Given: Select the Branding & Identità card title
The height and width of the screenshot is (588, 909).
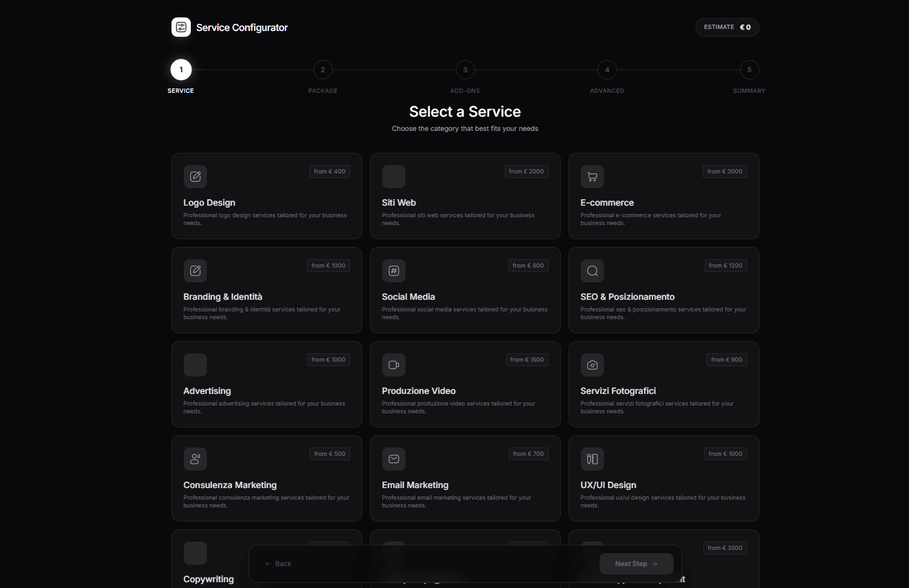Looking at the screenshot, I should pyautogui.click(x=222, y=297).
